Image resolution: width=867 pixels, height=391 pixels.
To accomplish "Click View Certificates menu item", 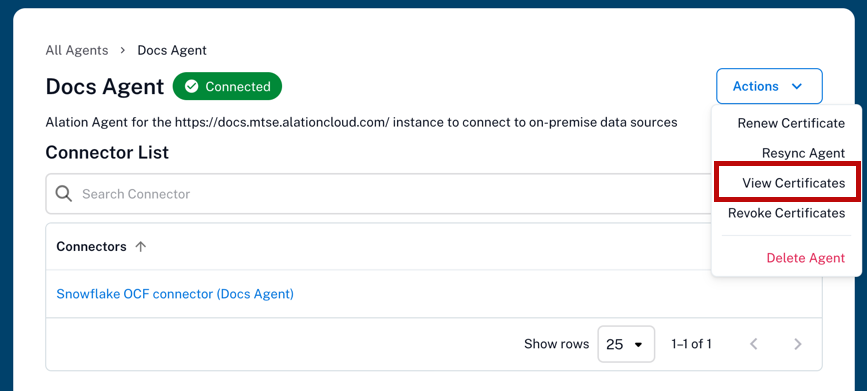I will coord(793,183).
